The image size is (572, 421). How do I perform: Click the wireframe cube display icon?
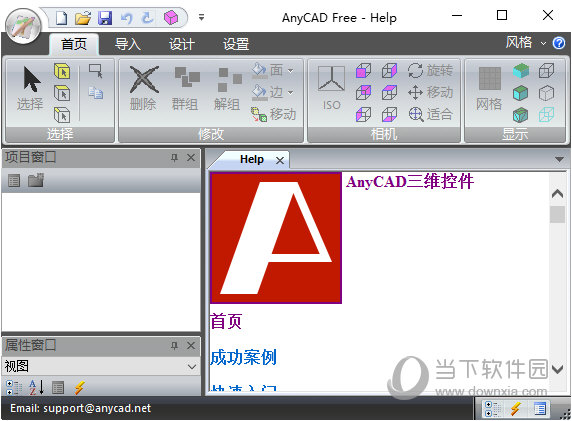click(x=546, y=70)
